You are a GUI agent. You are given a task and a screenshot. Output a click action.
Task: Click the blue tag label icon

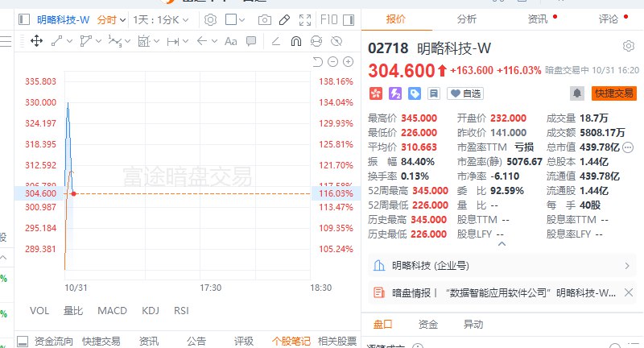point(415,93)
